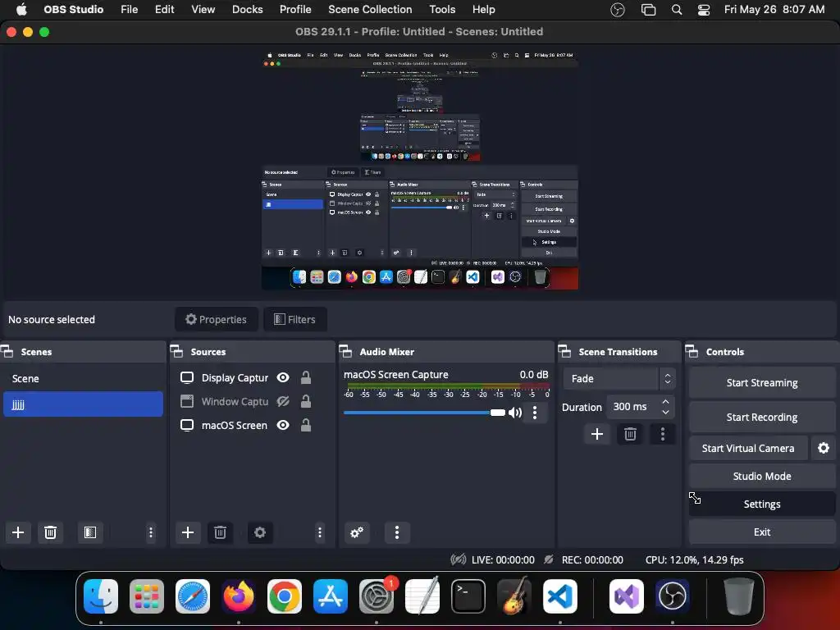Open source properties gear in Sources panel
The height and width of the screenshot is (630, 840).
click(260, 532)
